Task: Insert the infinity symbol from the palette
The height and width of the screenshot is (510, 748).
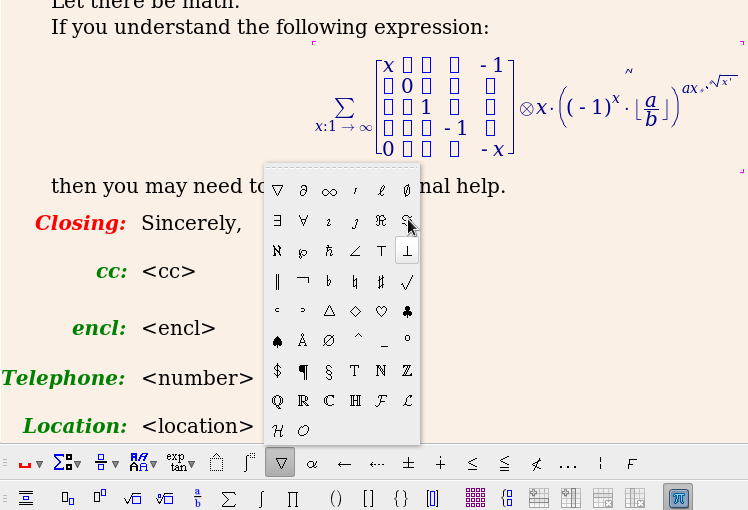Action: [x=329, y=191]
